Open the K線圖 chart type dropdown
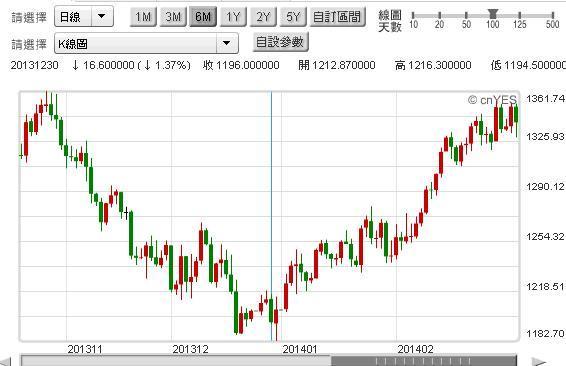Image resolution: width=566 pixels, height=366 pixels. [146, 43]
